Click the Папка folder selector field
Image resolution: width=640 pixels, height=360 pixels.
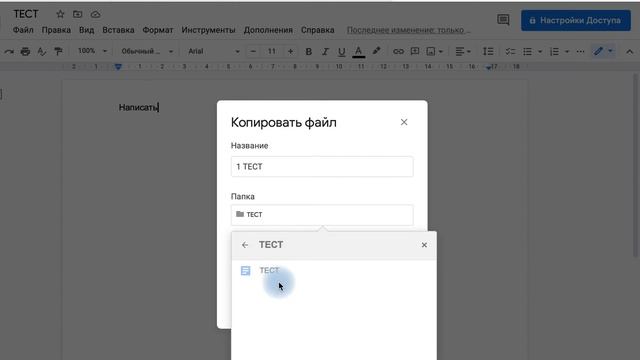322,215
